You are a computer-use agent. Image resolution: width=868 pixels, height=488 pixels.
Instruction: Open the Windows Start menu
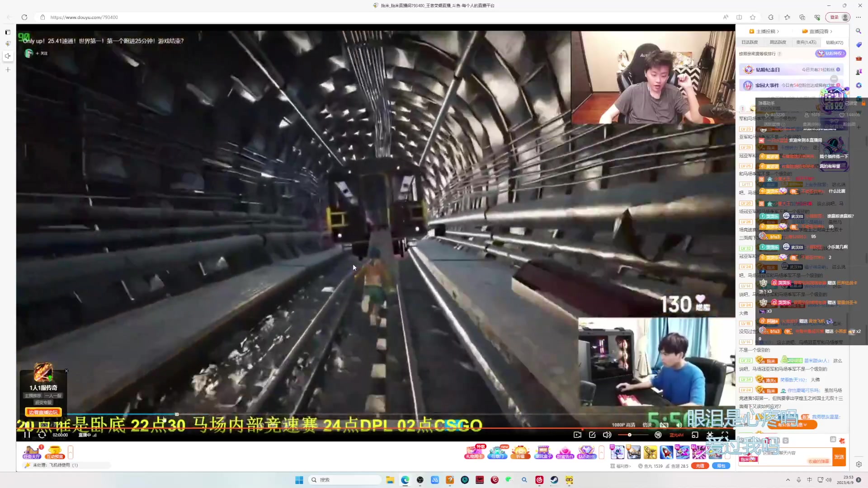(x=299, y=480)
